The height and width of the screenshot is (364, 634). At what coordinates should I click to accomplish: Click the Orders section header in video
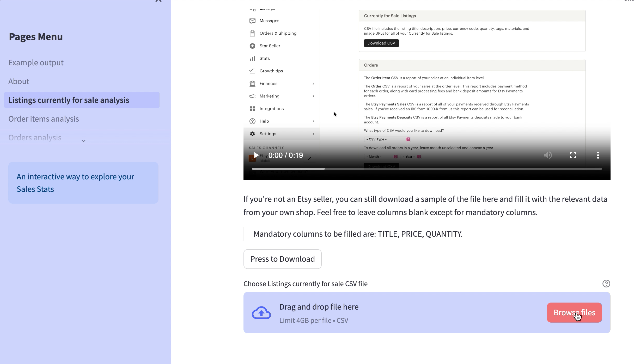click(472, 65)
